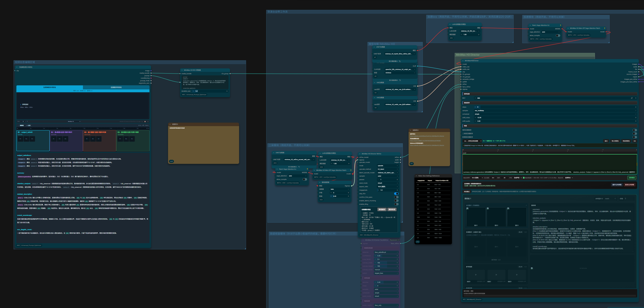This screenshot has width=644, height=308.
Task: Toggle 段间清理显存 switch
Action: tap(635, 130)
